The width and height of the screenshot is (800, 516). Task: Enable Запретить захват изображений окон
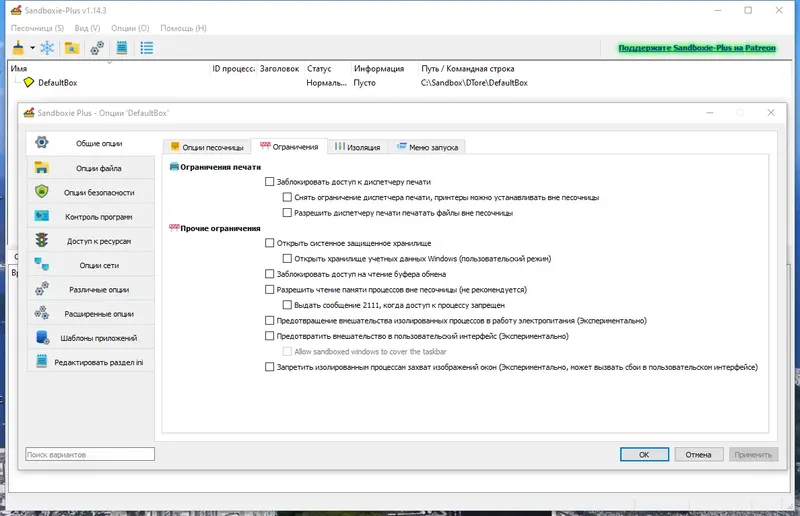tap(269, 366)
